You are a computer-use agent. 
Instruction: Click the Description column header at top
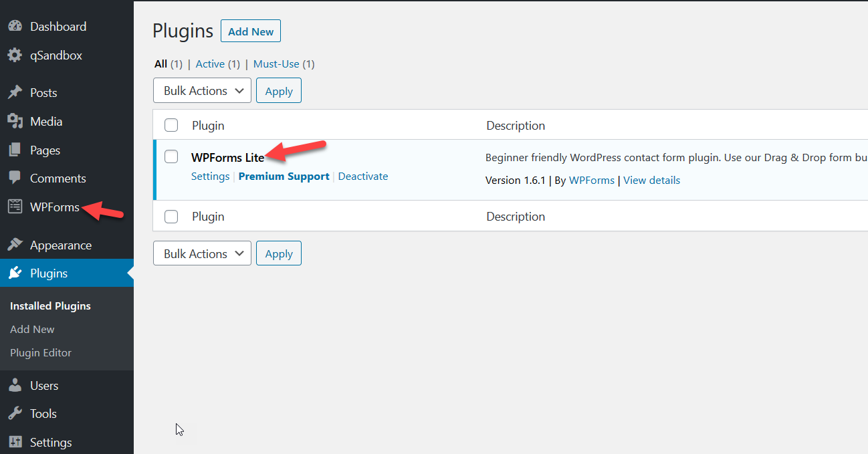pyautogui.click(x=516, y=126)
